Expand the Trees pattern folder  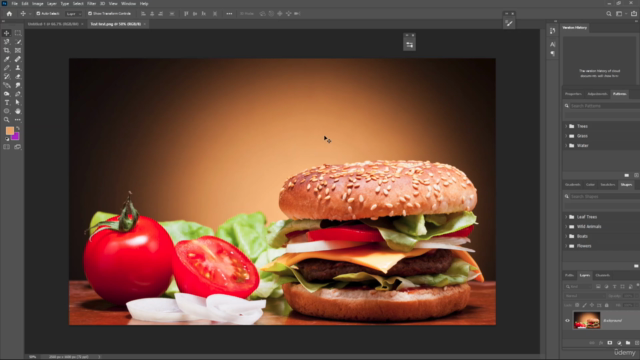click(566, 126)
